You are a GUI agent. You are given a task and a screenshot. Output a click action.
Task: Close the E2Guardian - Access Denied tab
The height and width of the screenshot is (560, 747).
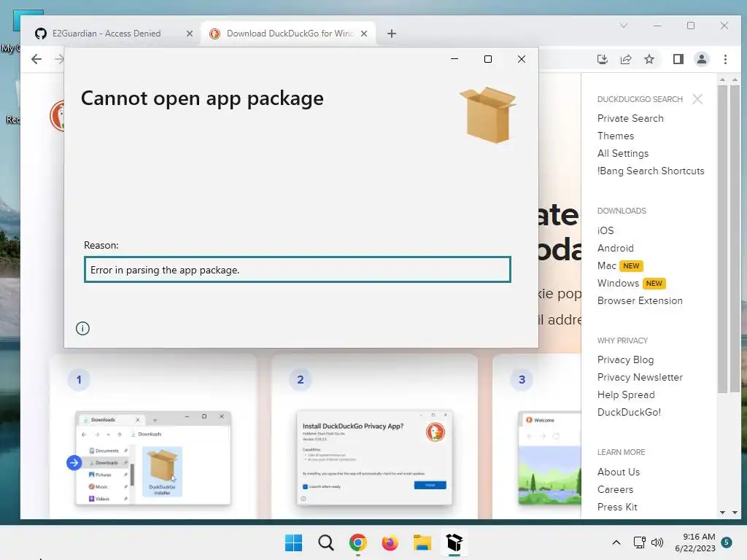pos(190,34)
